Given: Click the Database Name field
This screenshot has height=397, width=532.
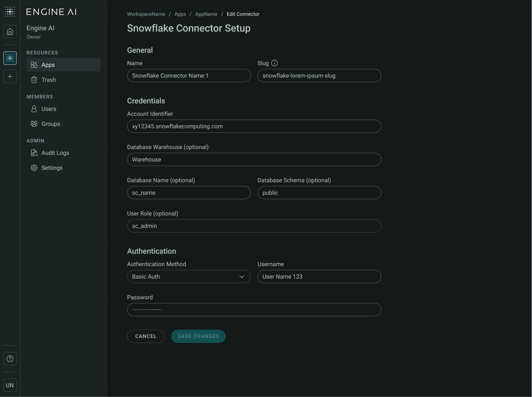Looking at the screenshot, I should [x=189, y=193].
